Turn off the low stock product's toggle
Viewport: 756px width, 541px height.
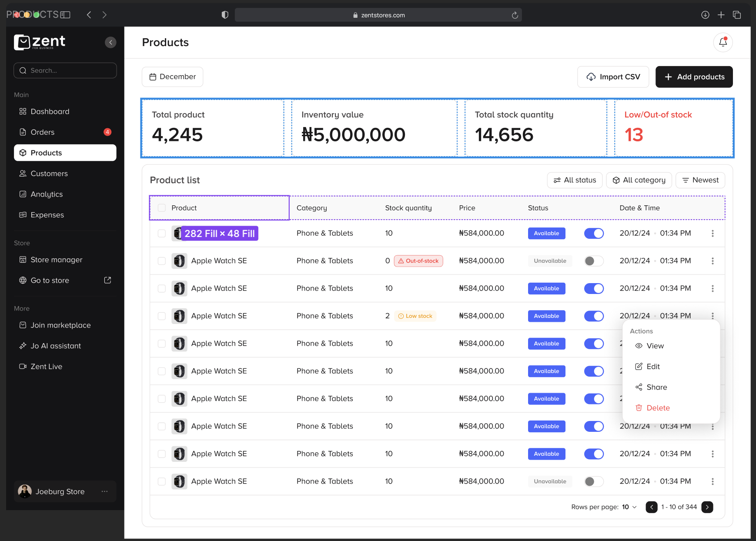(x=594, y=316)
